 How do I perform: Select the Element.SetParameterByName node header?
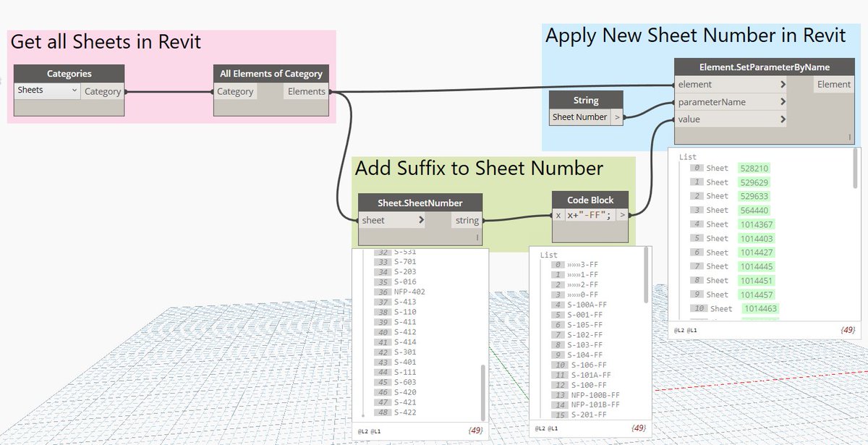pyautogui.click(x=765, y=67)
